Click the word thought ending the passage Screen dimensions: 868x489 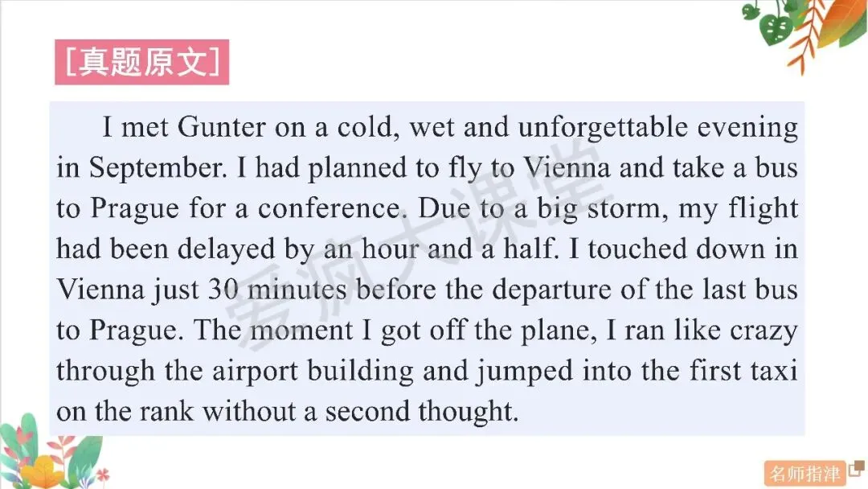click(468, 412)
